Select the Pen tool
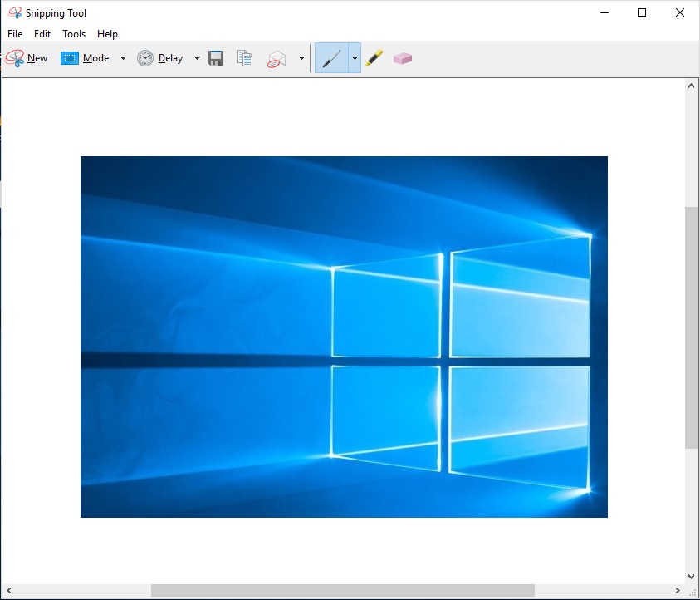Screen dimensions: 700x600 click(331, 58)
